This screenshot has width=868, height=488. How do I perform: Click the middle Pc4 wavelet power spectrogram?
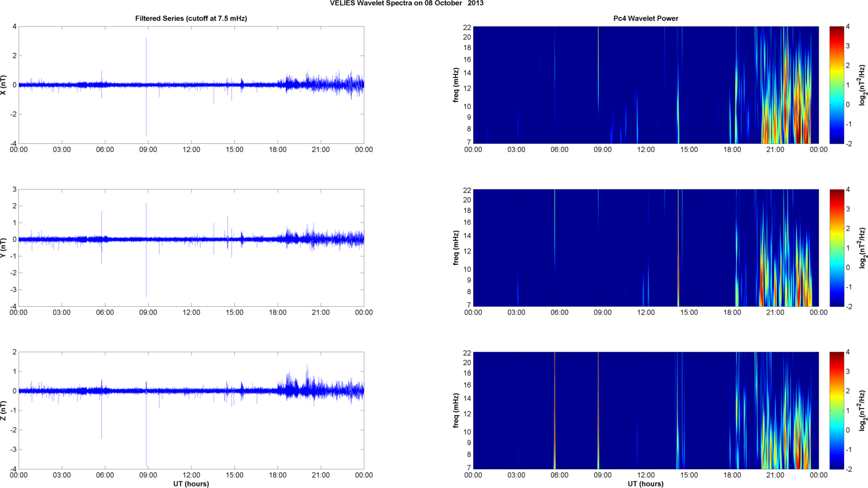click(646, 248)
